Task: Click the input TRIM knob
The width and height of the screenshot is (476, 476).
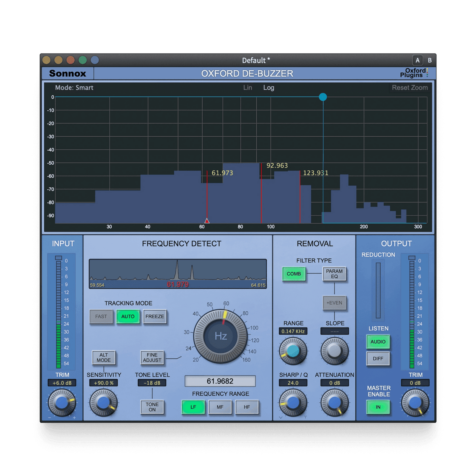Action: 62,403
